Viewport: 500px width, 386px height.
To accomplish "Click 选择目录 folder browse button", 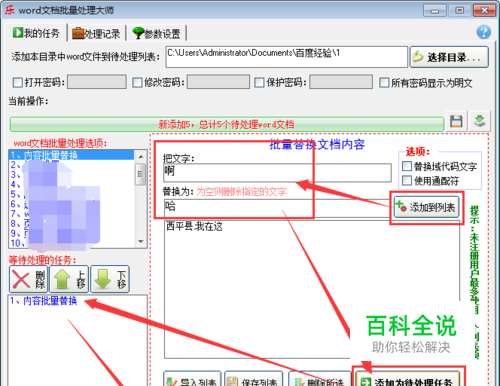I will [x=449, y=57].
